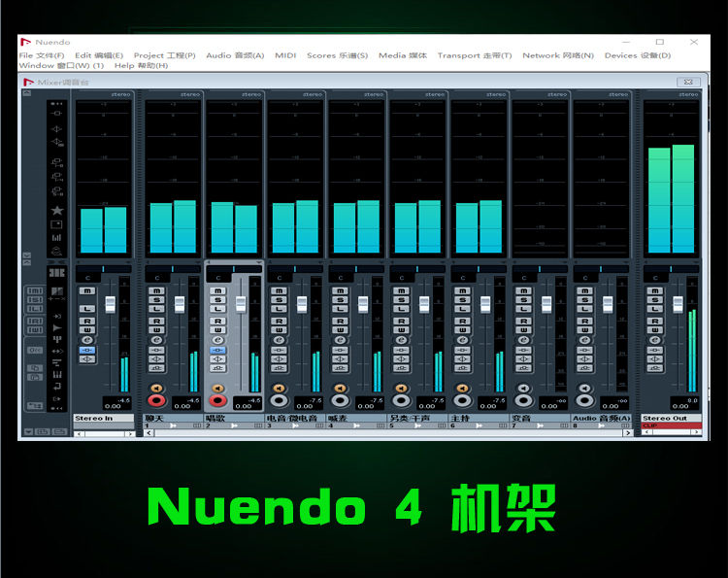The height and width of the screenshot is (578, 728).
Task: Open the Devices 设备(D) menu
Action: pos(638,55)
